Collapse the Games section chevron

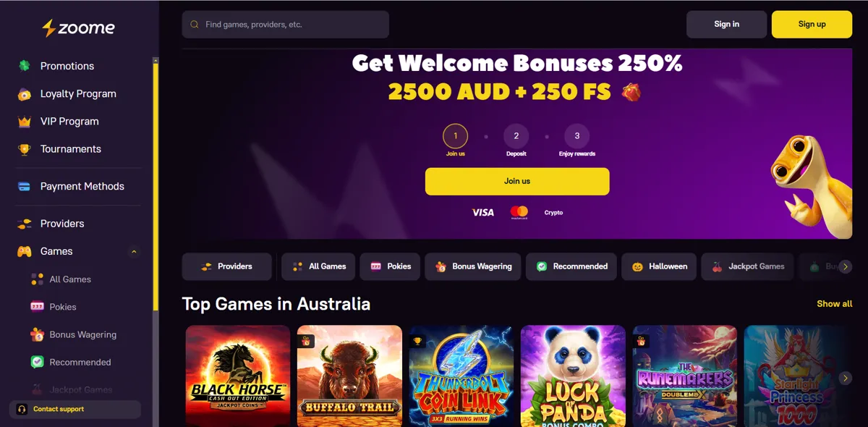[x=134, y=252]
